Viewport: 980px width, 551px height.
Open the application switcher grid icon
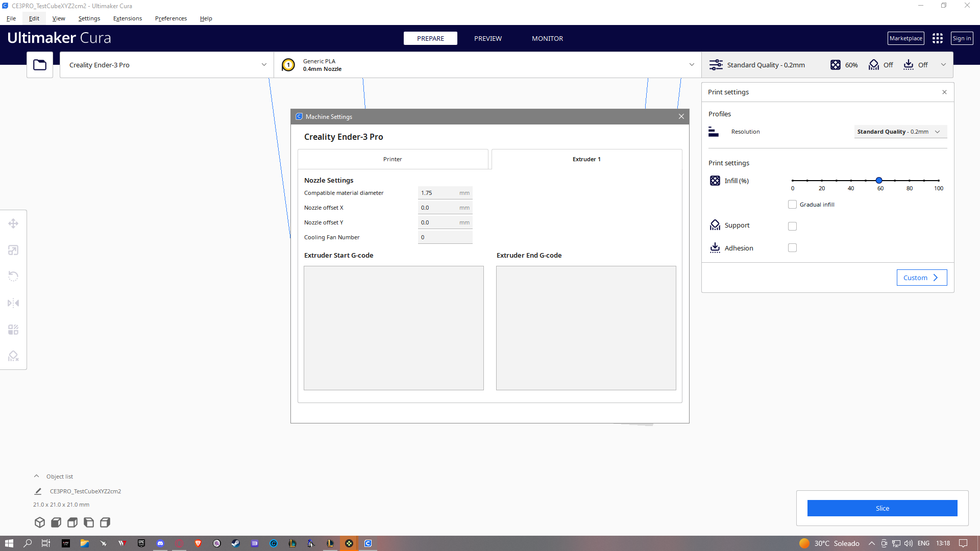coord(938,38)
